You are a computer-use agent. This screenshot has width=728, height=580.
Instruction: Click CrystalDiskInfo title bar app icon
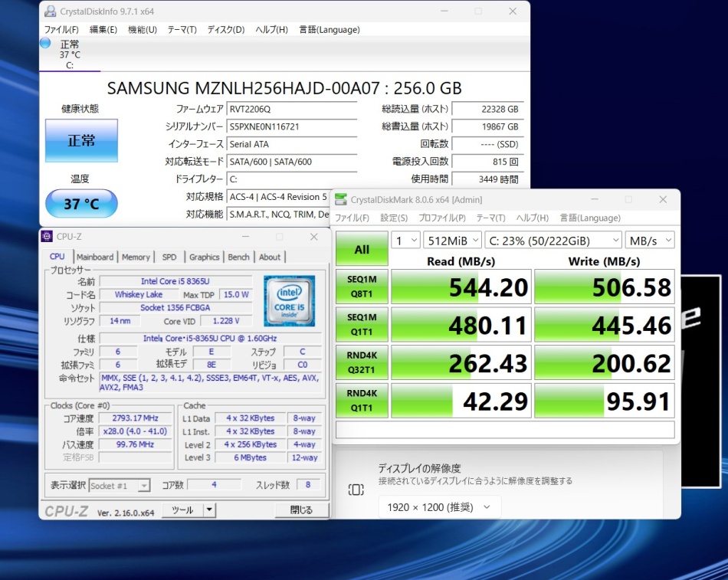coord(50,11)
